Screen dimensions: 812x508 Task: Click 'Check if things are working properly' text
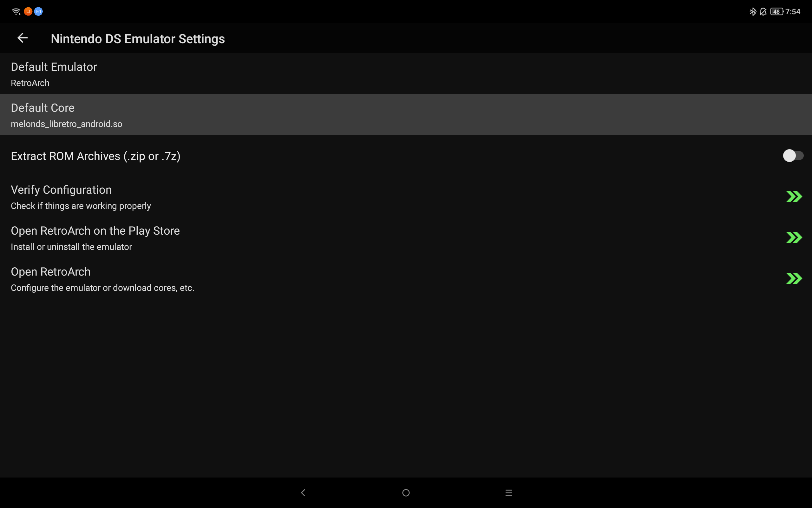point(81,206)
